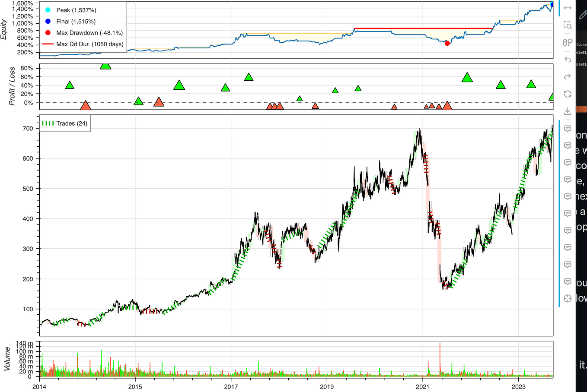Viewport: 587px width, 392px height.
Task: Select the Pan tool in the plot toolbar
Action: tap(567, 7)
